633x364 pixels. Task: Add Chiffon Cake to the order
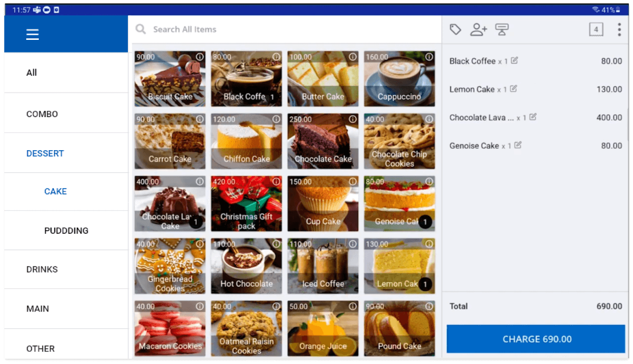(x=246, y=141)
